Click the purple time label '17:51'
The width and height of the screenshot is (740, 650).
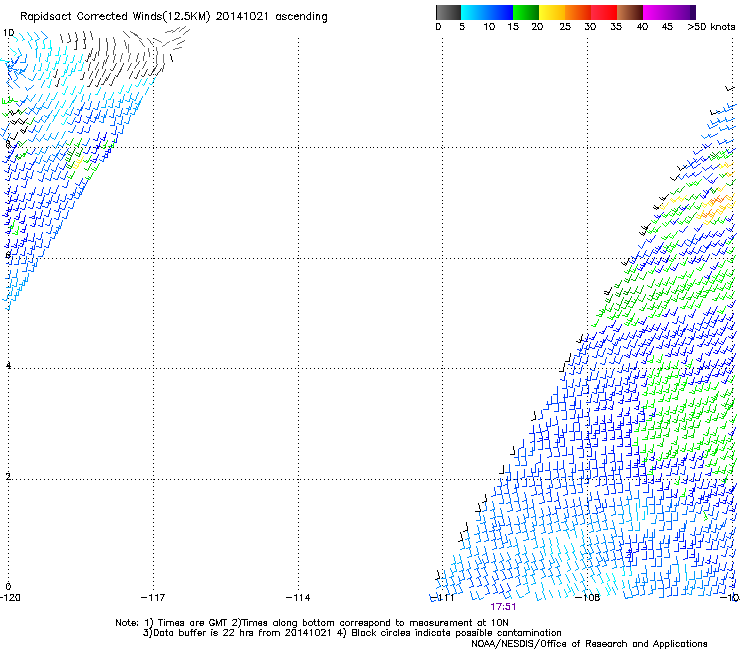pyautogui.click(x=503, y=607)
